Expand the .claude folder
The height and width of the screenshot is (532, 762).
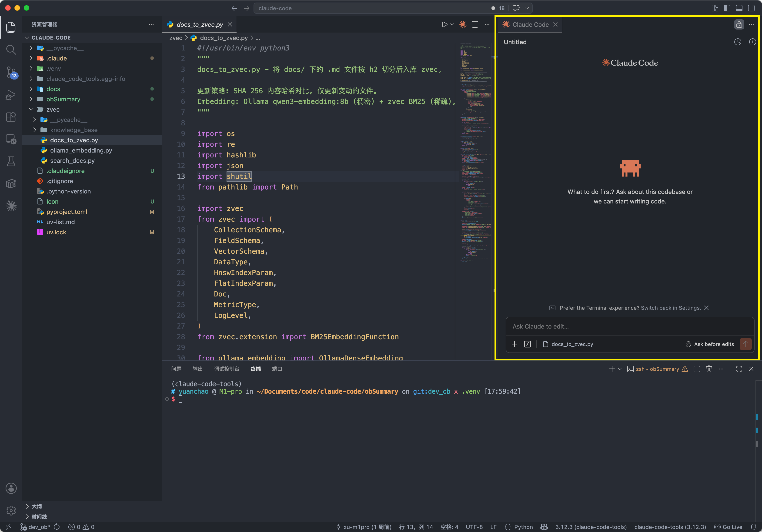coord(92,58)
